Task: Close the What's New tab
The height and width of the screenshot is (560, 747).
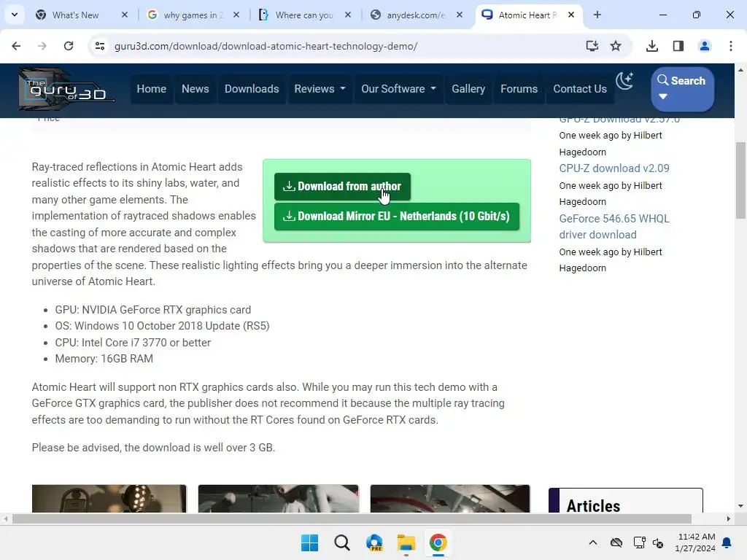Action: tap(125, 15)
